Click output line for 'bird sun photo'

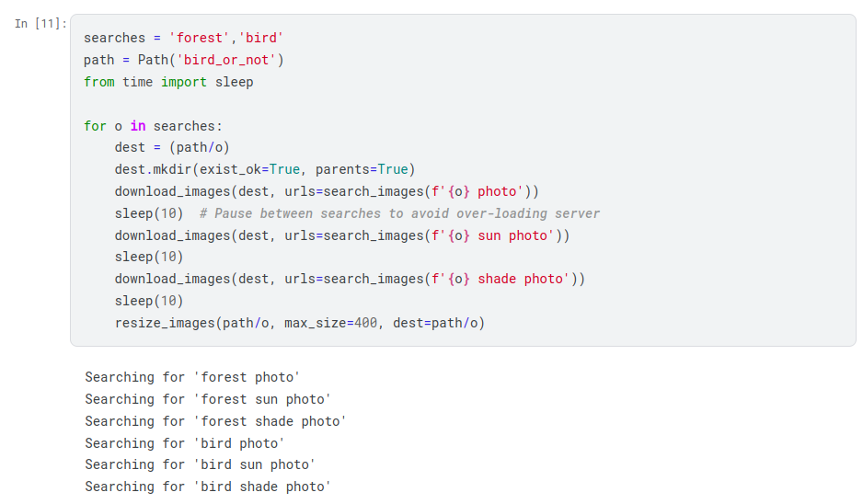point(200,464)
